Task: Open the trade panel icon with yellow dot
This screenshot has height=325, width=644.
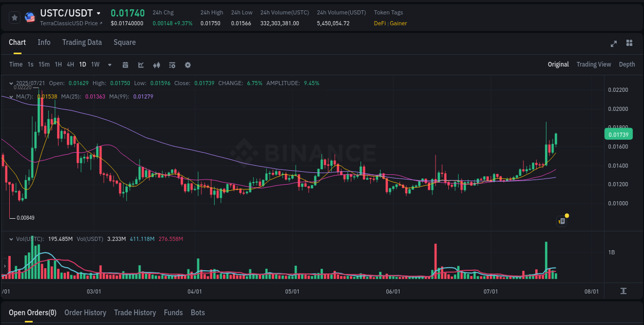Action: click(562, 221)
